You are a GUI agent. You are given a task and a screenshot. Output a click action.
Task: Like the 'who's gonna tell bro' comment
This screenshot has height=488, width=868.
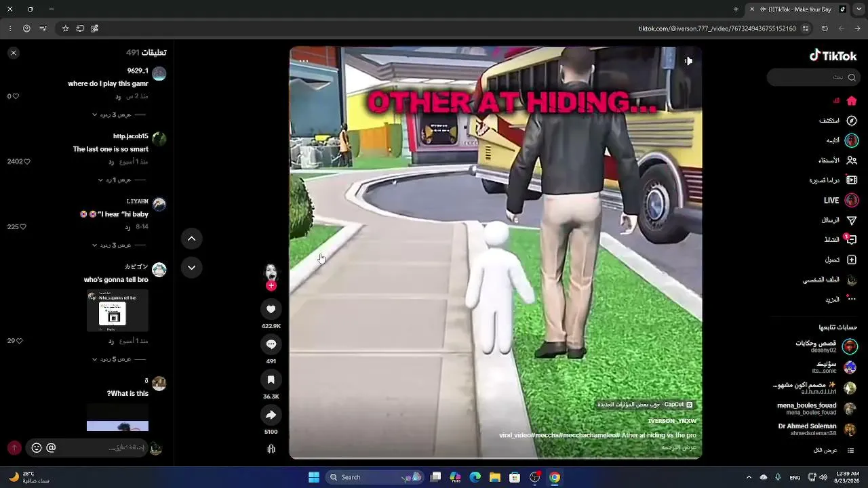pyautogui.click(x=20, y=341)
